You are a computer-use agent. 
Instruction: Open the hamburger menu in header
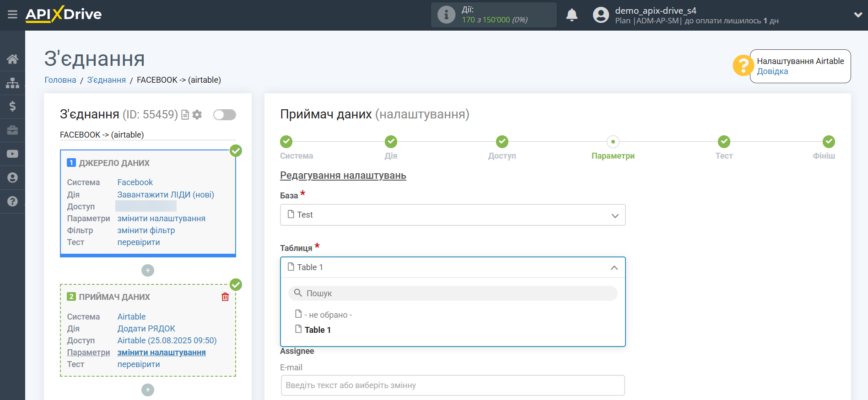click(12, 15)
